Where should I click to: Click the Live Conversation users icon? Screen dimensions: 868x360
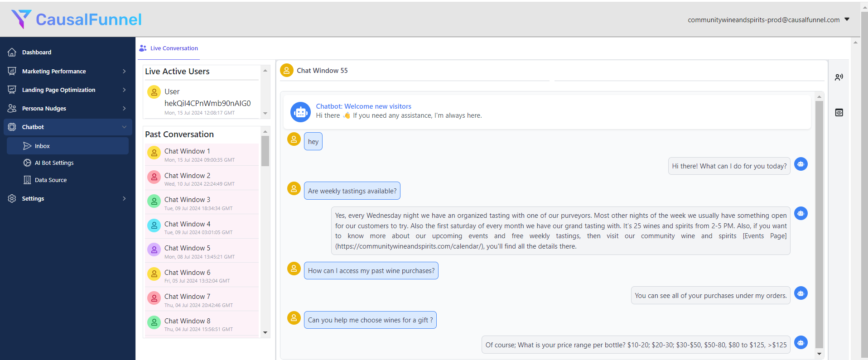(x=143, y=48)
